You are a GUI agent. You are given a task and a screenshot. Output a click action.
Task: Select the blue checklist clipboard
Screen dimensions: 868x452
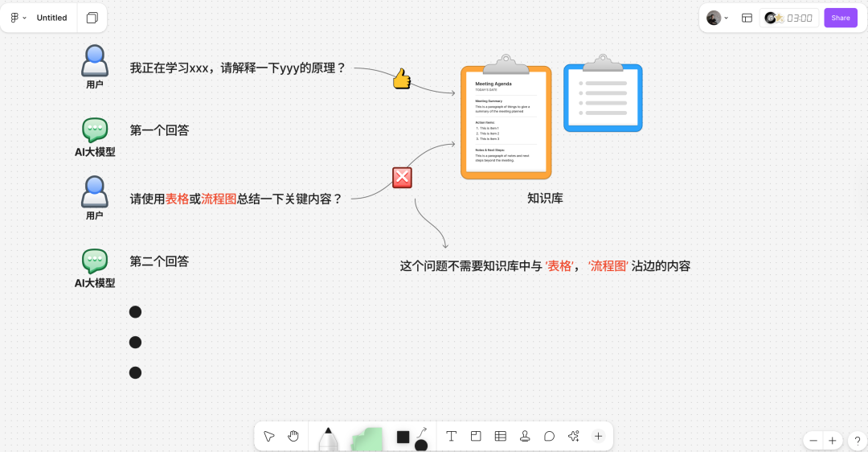pyautogui.click(x=603, y=93)
